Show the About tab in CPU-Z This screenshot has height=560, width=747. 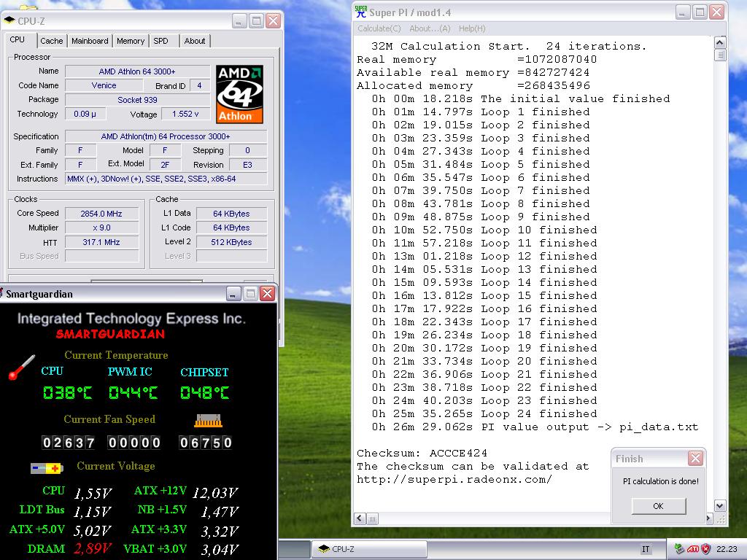pos(195,41)
